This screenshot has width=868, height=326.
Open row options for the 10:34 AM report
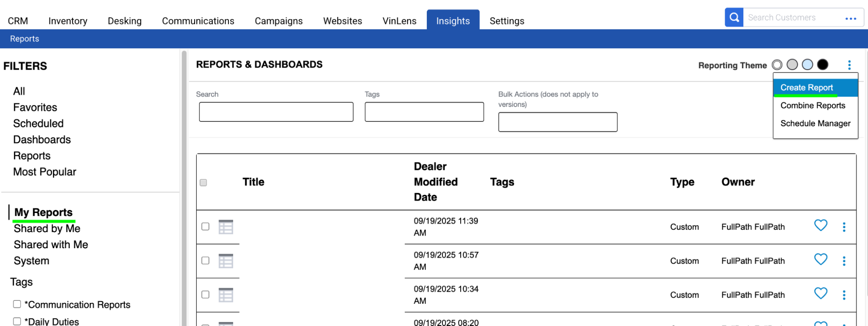[844, 295]
